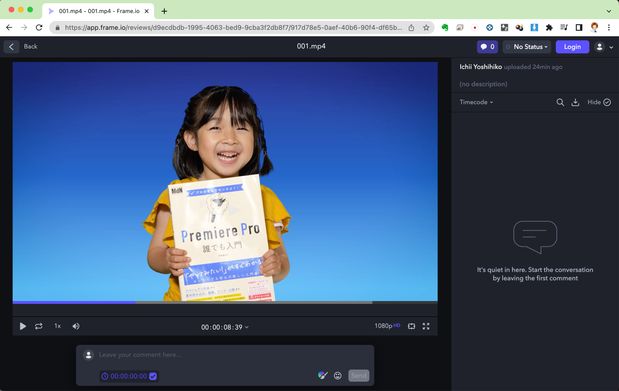Viewport: 619px width, 391px height.
Task: Click the avatar beside the comment field
Action: tap(88, 355)
